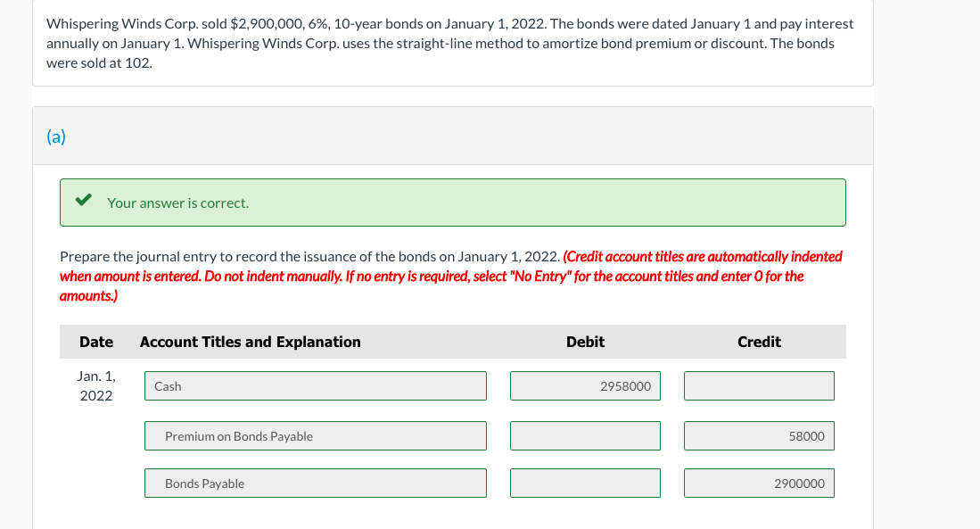Click the empty debit field for Bonds Payable
The width and height of the screenshot is (980, 529).
coord(585,484)
